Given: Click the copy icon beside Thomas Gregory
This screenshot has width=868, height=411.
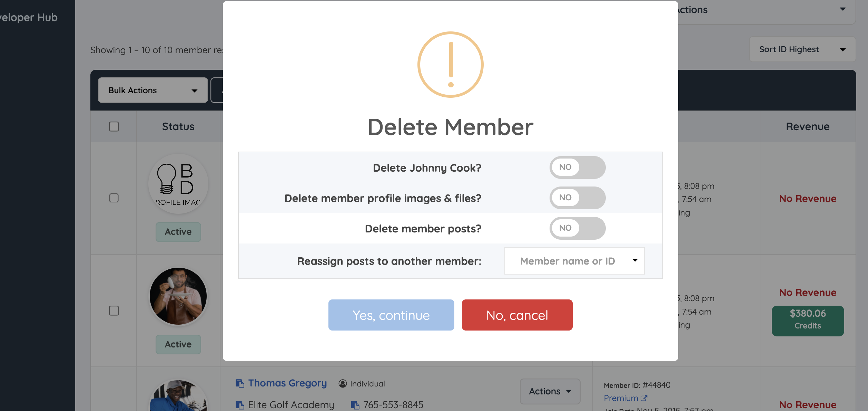Looking at the screenshot, I should coord(239,383).
